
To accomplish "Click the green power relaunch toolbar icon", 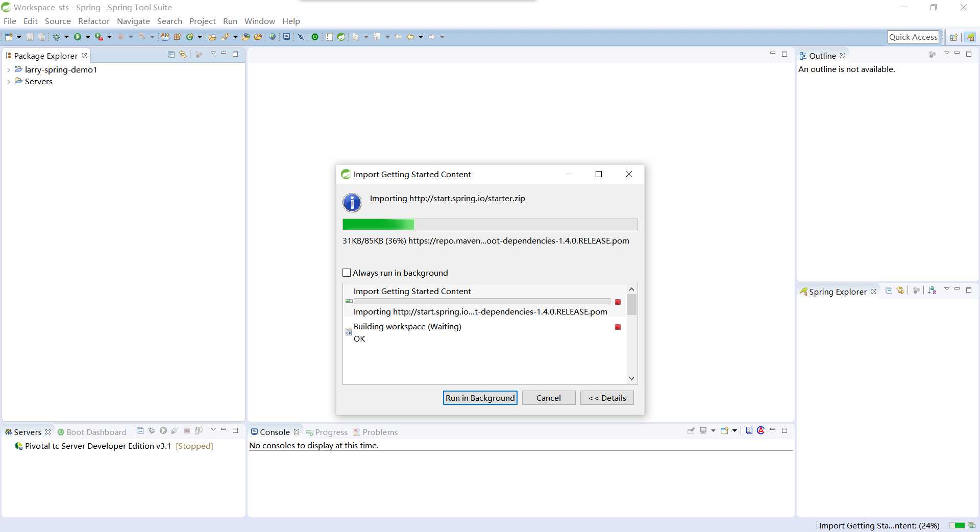I will 315,37.
